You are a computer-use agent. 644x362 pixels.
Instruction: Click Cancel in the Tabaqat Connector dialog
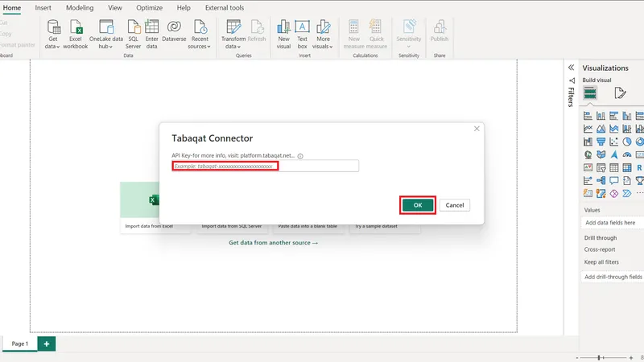(455, 205)
